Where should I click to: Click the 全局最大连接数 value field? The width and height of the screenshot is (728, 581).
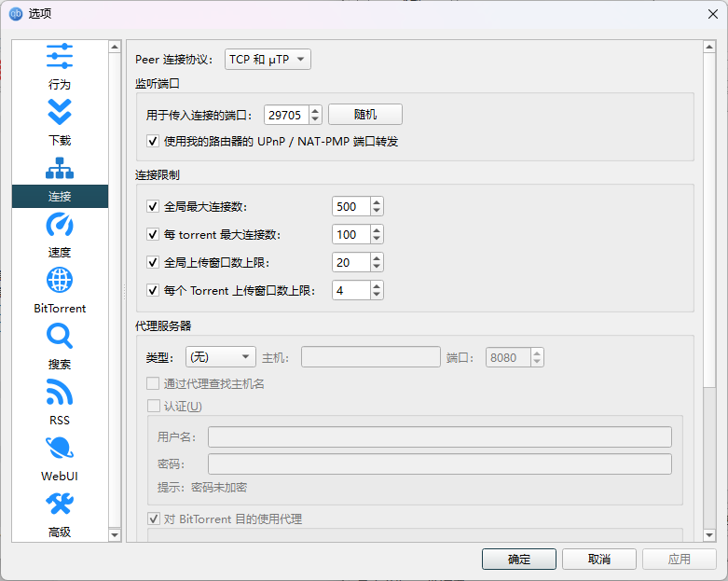click(350, 207)
